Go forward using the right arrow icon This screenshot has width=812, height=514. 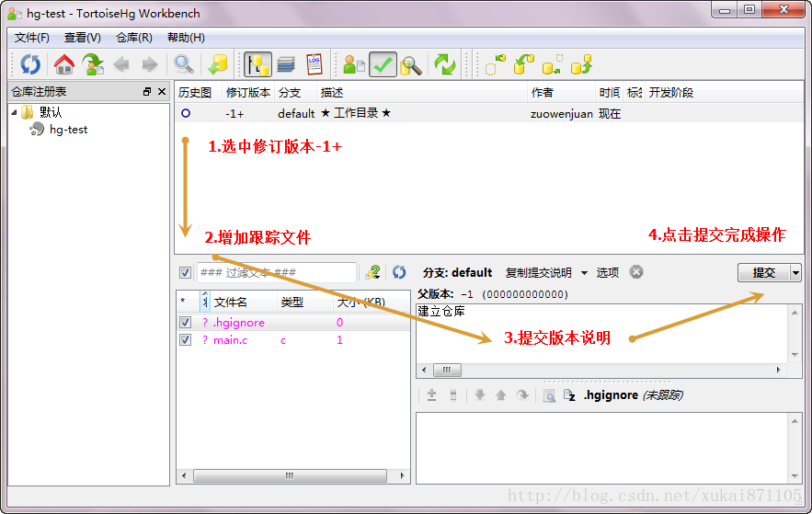(150, 64)
